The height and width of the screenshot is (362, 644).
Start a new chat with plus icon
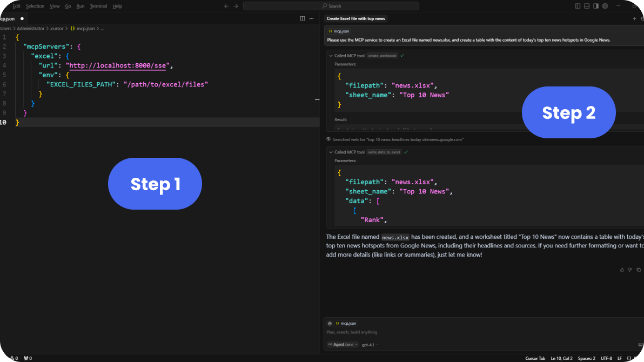pos(634,18)
